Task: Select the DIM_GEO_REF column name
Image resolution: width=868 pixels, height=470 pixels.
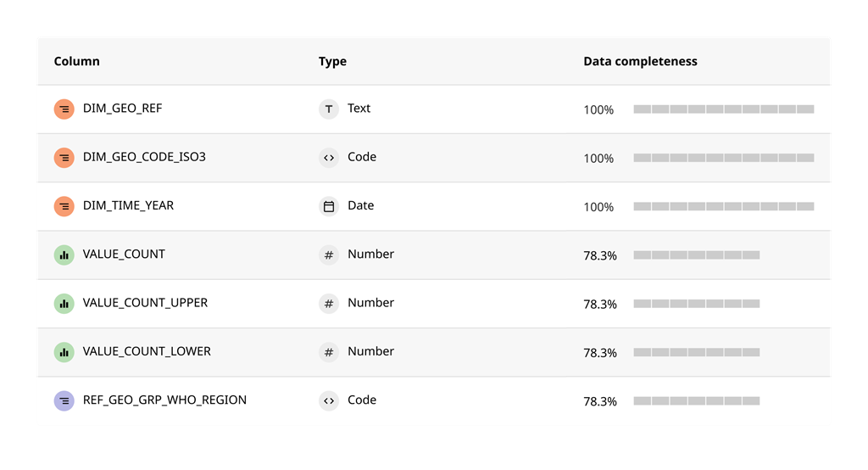Action: coord(122,109)
